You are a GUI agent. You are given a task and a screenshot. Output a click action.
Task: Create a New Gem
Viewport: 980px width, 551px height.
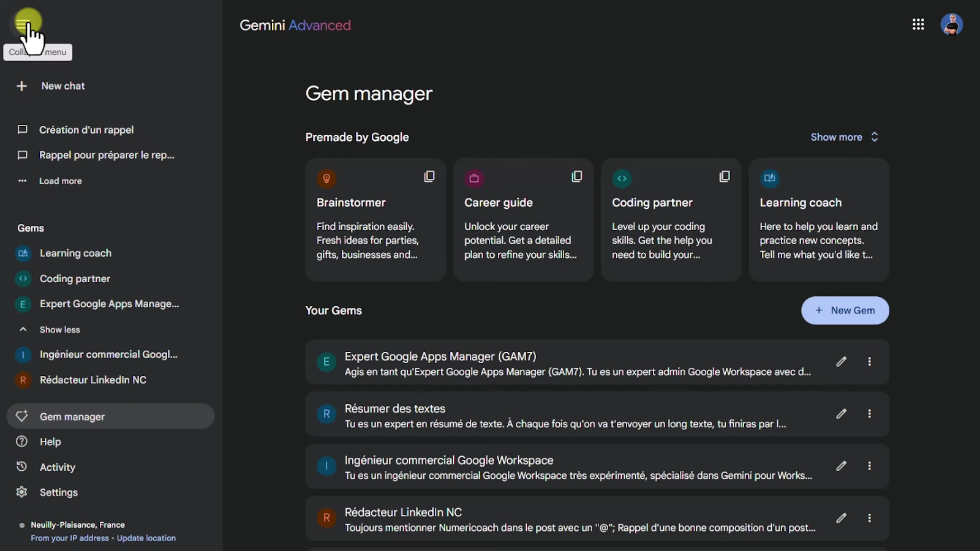click(845, 310)
